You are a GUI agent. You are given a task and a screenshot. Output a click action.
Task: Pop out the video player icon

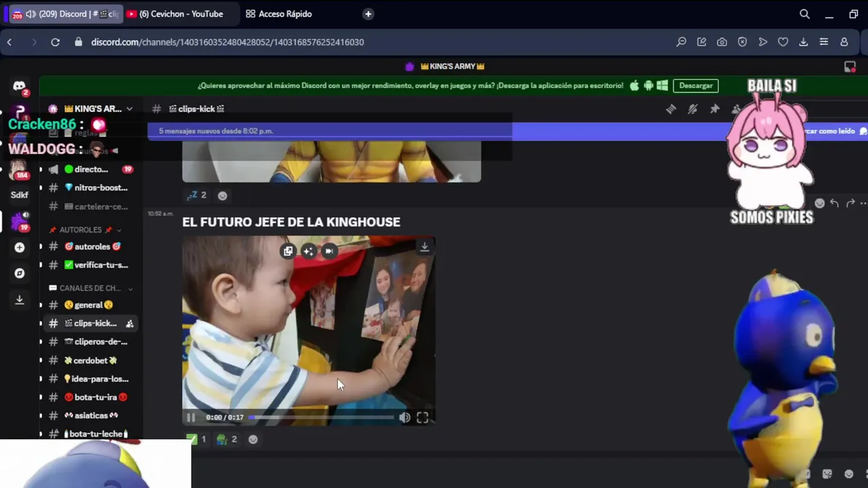288,251
